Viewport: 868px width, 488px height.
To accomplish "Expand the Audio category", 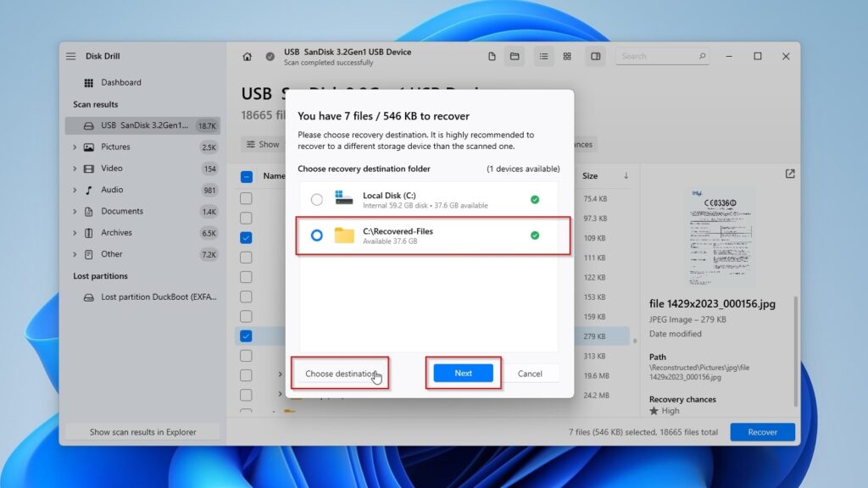I will 75,190.
